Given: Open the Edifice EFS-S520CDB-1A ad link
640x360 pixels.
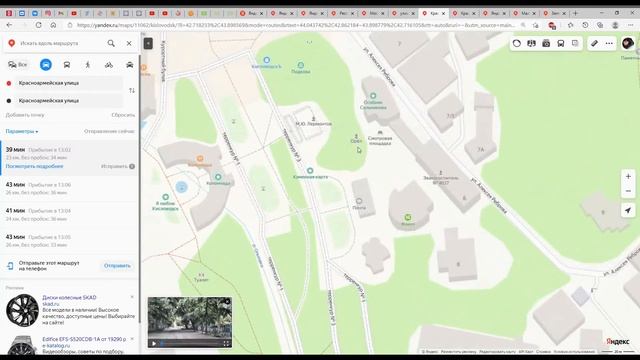Looking at the screenshot, I should coord(84,339).
